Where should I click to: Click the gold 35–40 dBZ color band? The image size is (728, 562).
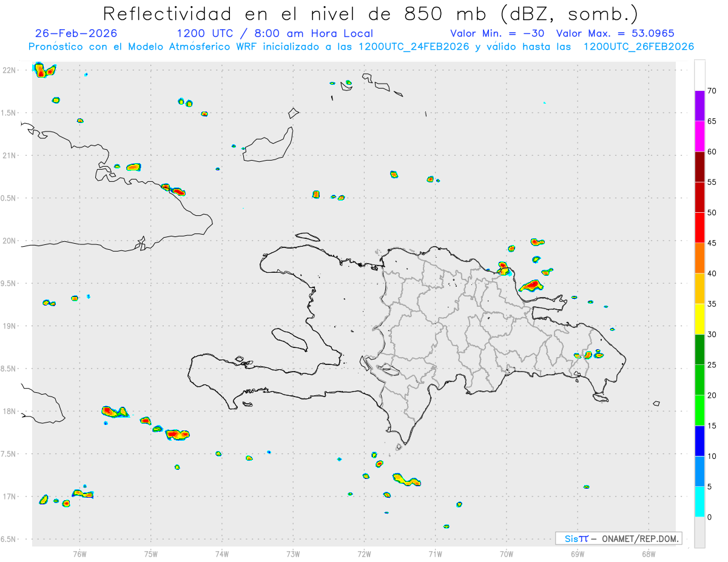tap(699, 289)
